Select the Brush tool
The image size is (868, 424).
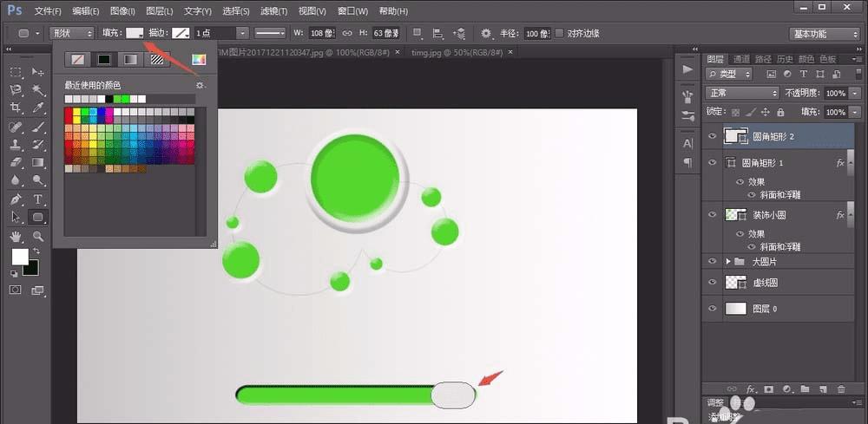[37, 127]
